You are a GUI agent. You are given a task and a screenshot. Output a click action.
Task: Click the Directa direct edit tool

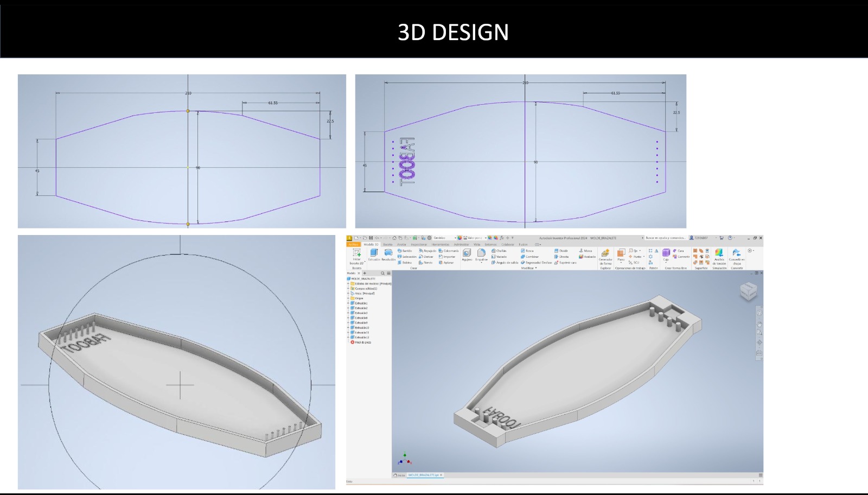click(x=561, y=257)
